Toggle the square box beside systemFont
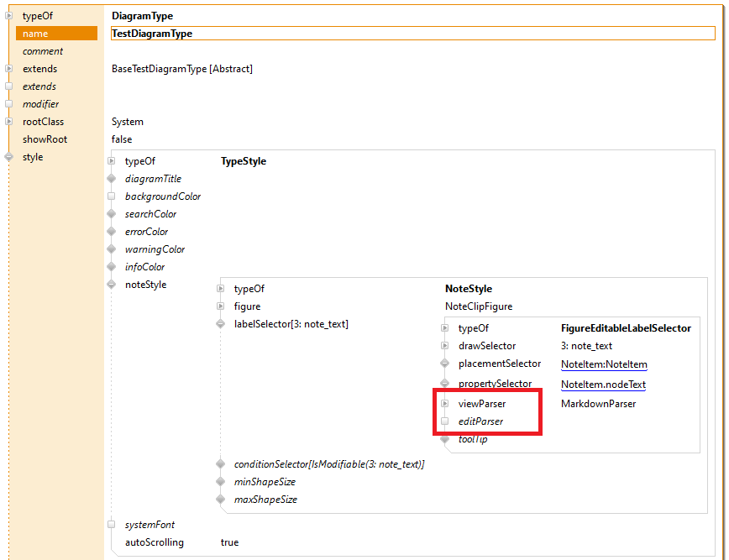The height and width of the screenshot is (560, 729). tap(111, 525)
